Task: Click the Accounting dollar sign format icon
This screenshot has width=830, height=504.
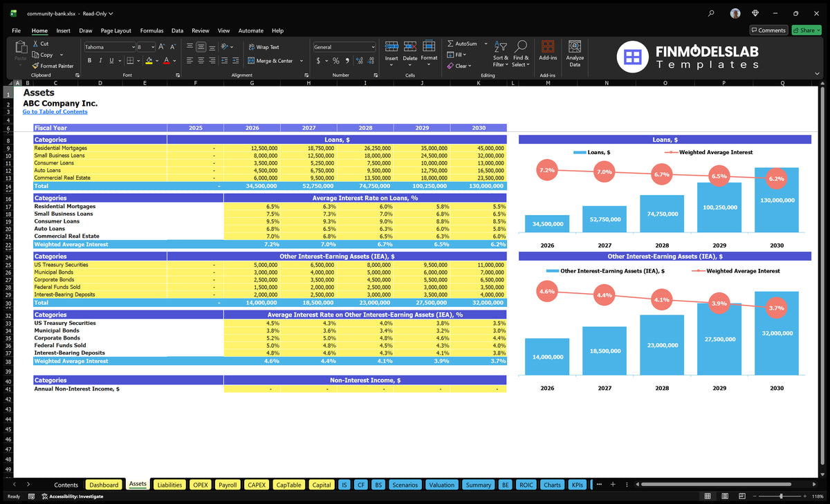Action: [318, 61]
